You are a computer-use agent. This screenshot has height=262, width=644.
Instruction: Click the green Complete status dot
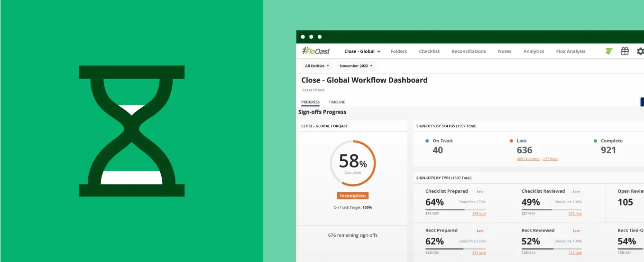click(x=595, y=141)
